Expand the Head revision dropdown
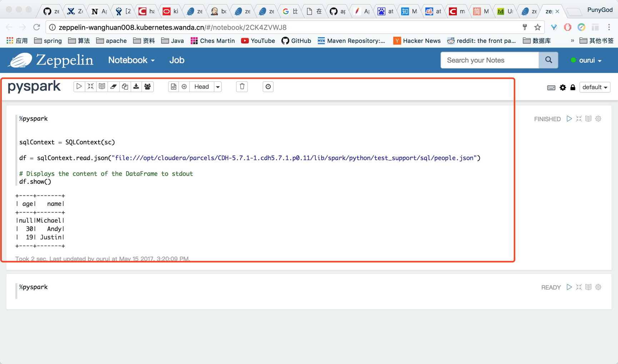This screenshot has width=618, height=364. pyautogui.click(x=218, y=87)
